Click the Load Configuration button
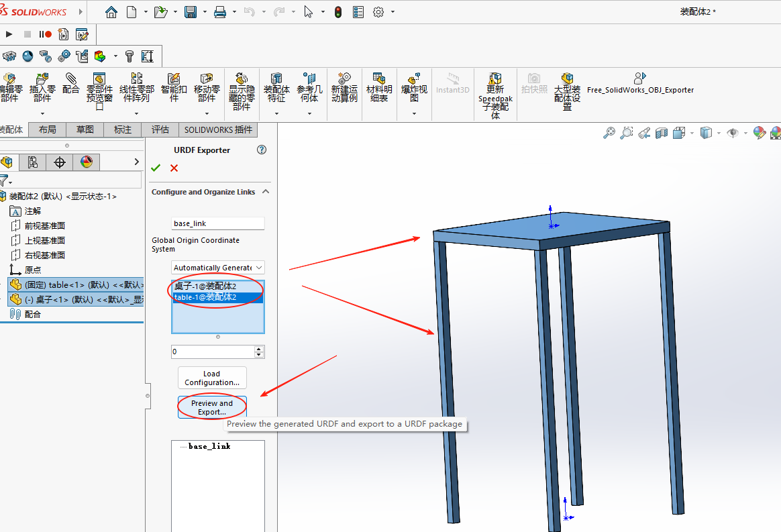 pyautogui.click(x=212, y=377)
